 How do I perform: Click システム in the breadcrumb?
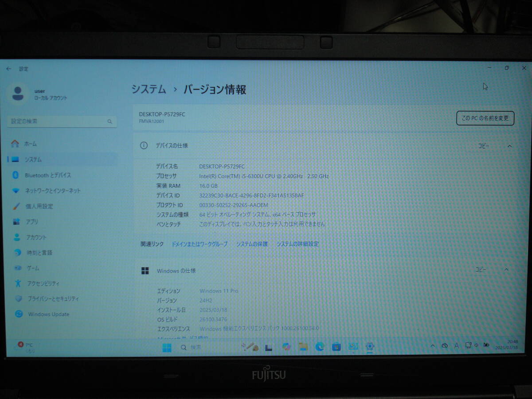tap(149, 89)
